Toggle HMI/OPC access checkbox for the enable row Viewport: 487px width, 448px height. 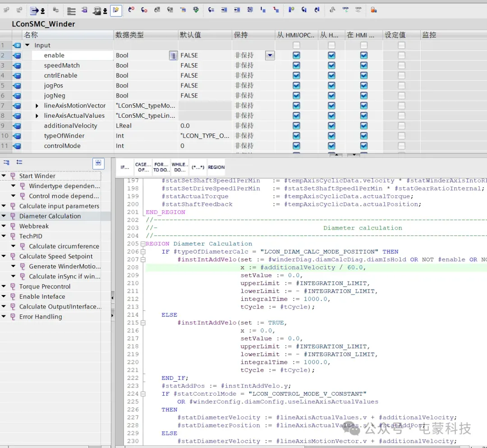click(296, 55)
